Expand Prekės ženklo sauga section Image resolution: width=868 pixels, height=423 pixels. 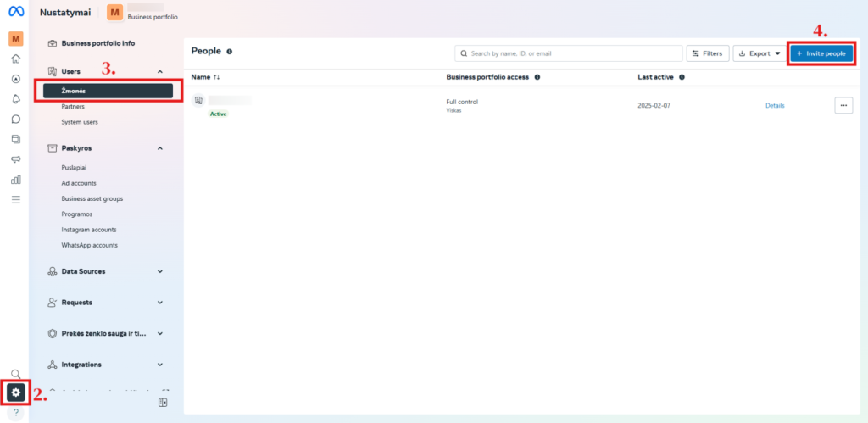point(160,334)
